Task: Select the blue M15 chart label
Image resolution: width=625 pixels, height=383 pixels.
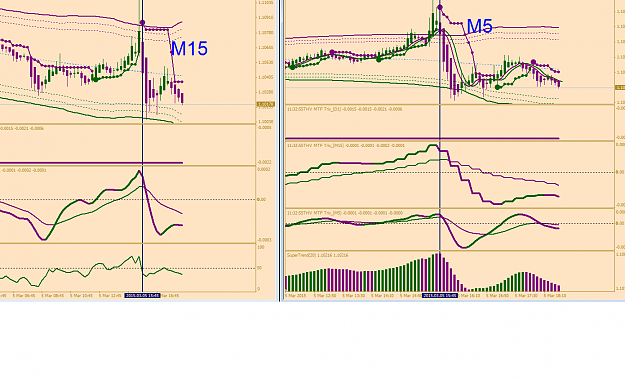Action: coord(189,49)
